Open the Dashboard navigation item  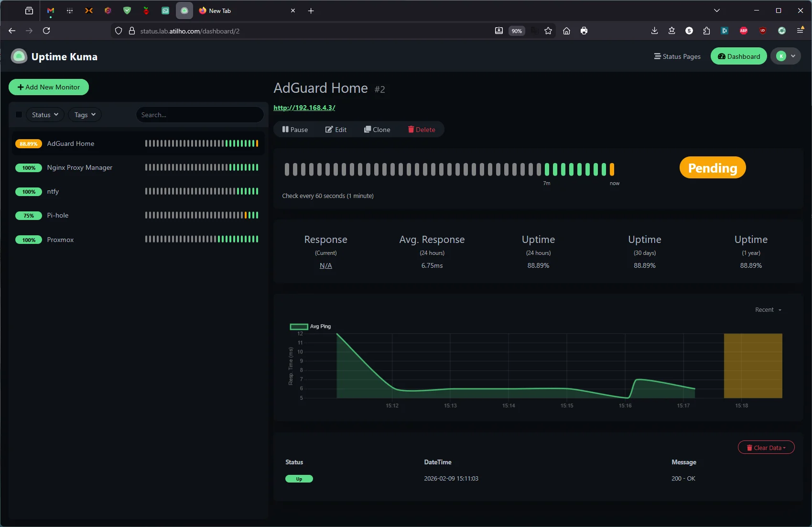[738, 56]
